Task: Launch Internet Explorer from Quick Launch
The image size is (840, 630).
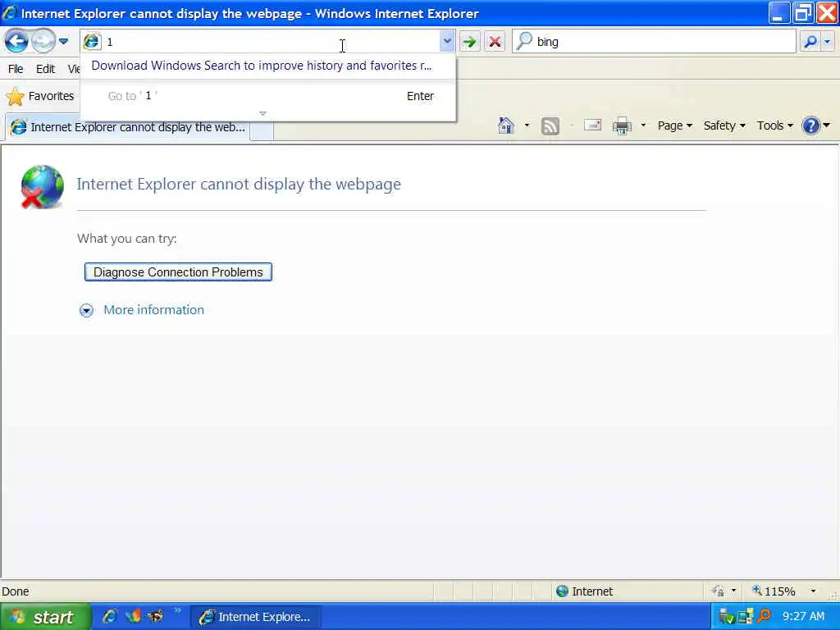Action: (x=111, y=617)
